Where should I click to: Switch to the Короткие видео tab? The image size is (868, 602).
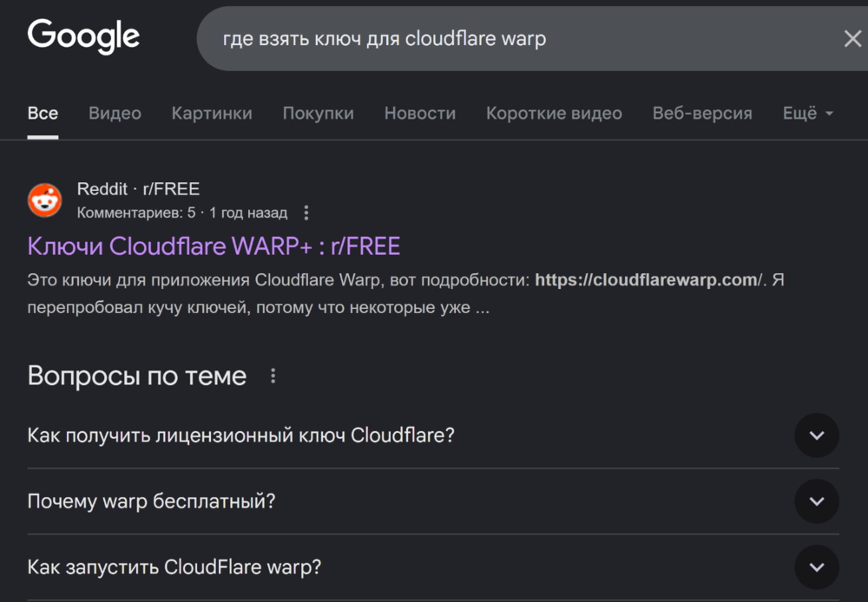pos(554,113)
